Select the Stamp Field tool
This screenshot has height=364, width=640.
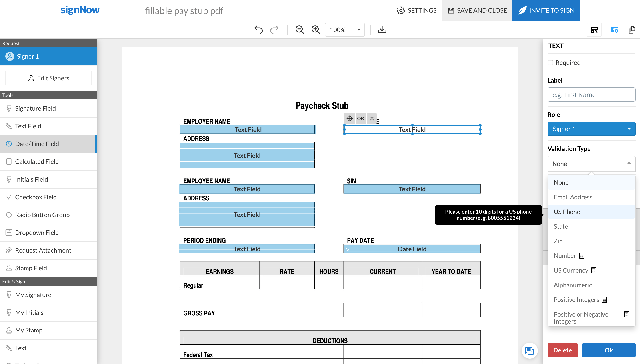[x=31, y=268]
